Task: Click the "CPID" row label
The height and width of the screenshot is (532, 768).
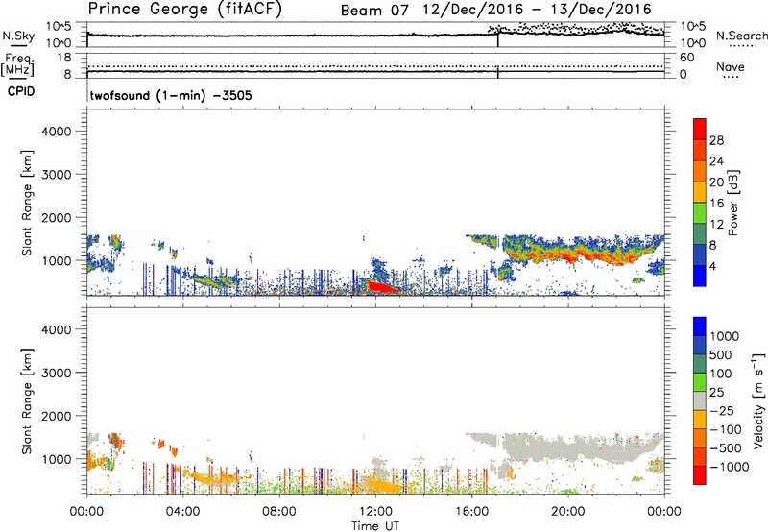Action: pyautogui.click(x=21, y=91)
